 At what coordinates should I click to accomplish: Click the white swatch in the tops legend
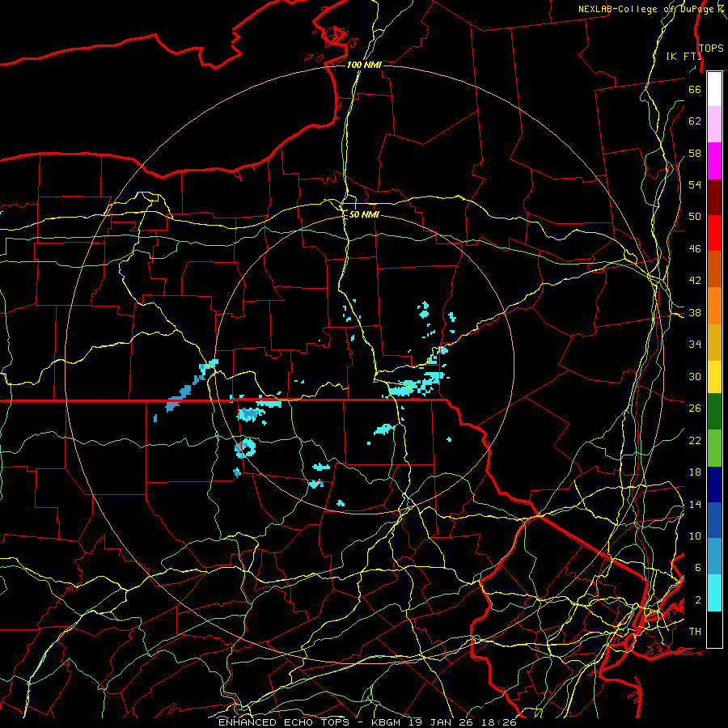coord(714,89)
